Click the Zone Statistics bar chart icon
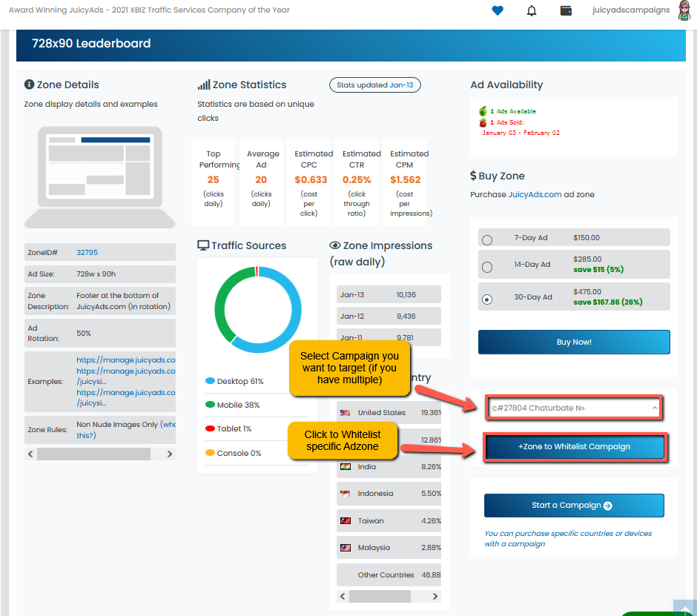The height and width of the screenshot is (616, 697). (204, 85)
